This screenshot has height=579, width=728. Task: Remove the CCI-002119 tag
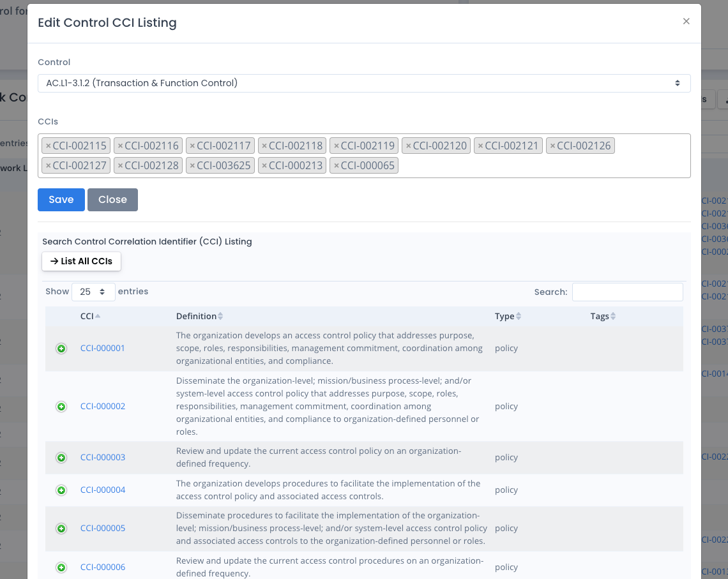pos(336,146)
